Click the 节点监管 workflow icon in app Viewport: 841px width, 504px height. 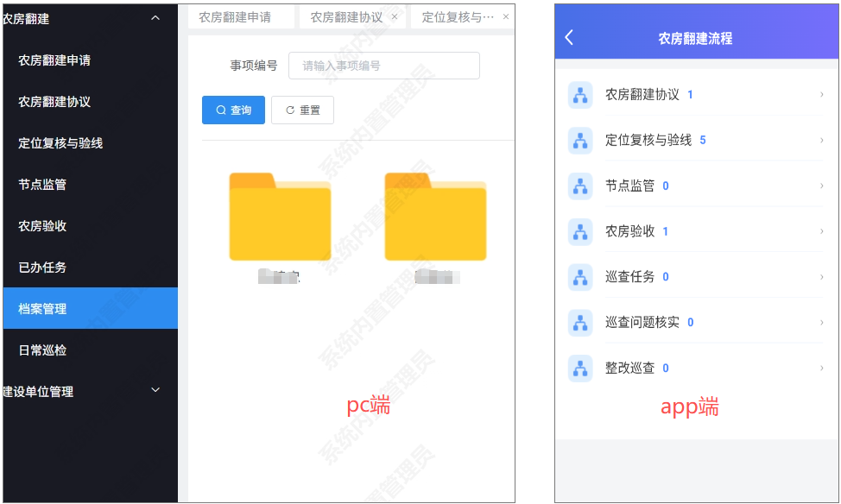tap(580, 186)
